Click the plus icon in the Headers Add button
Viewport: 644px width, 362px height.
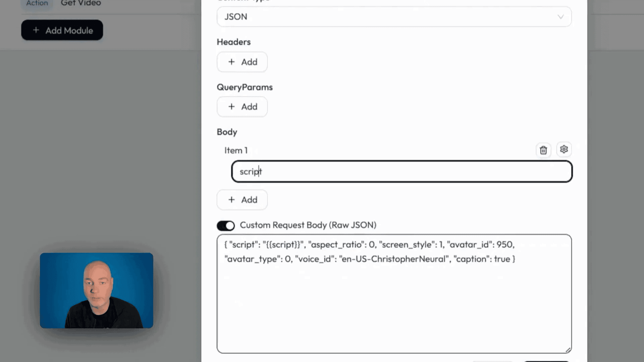click(231, 62)
